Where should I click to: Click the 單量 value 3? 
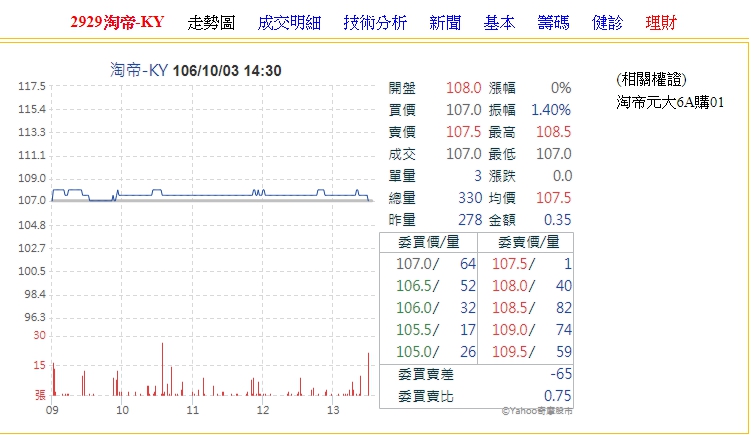(x=478, y=176)
